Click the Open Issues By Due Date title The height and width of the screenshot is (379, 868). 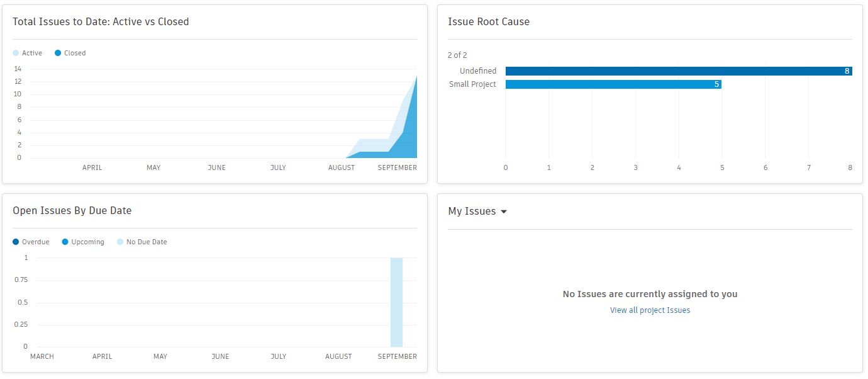[72, 210]
